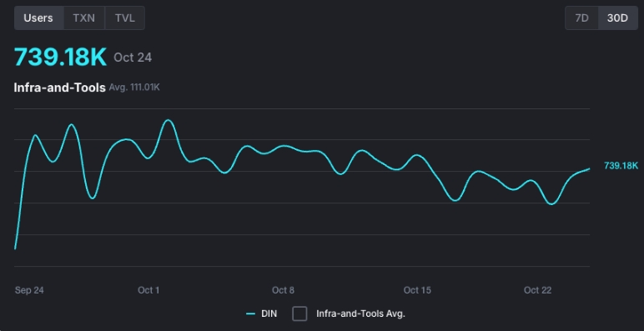644x331 pixels.
Task: Click the Infra-and-Tools category heading
Action: (x=59, y=88)
